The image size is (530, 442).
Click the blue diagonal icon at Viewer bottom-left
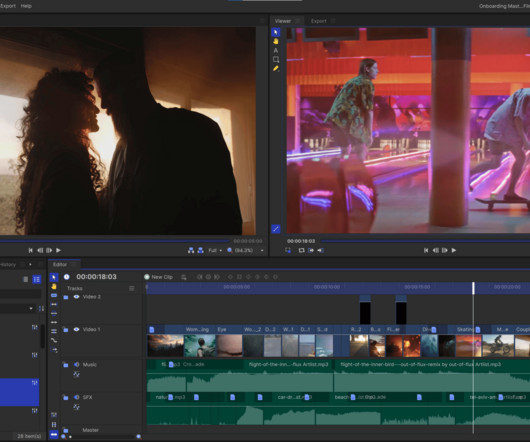point(275,229)
